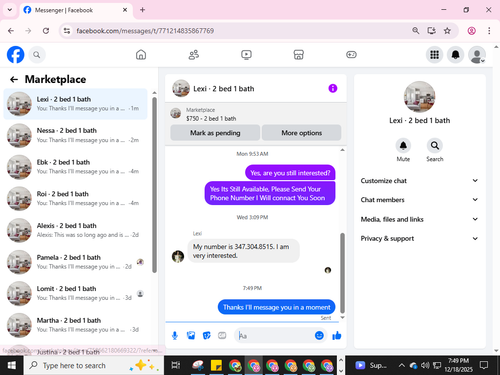This screenshot has height=375, width=500.
Task: Open the Facebook menu grid icon
Action: (434, 55)
